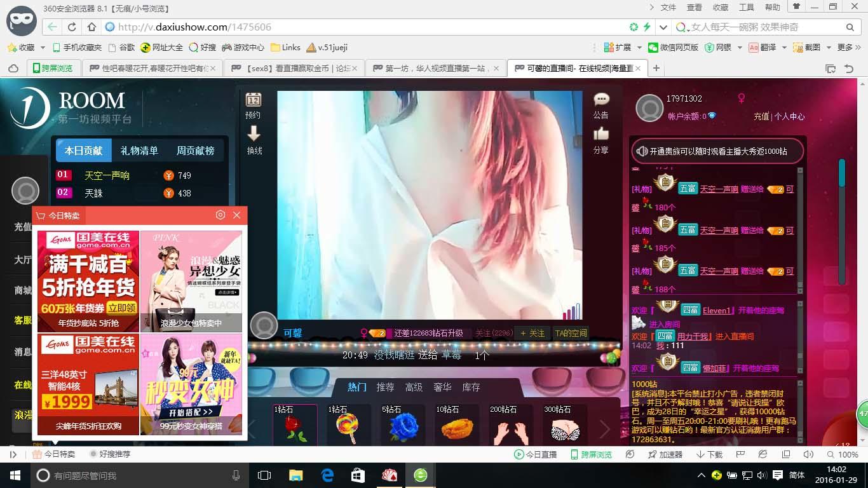
Task: Click 今日直播 in the status bar
Action: pyautogui.click(x=535, y=454)
